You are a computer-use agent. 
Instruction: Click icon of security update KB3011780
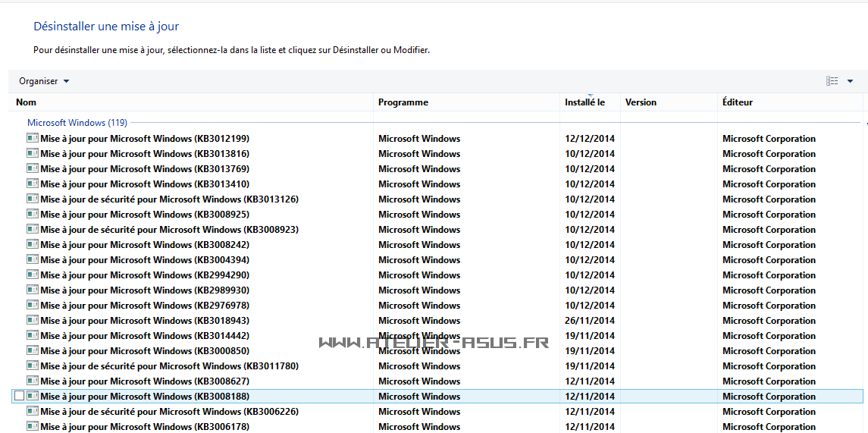pyautogui.click(x=33, y=366)
